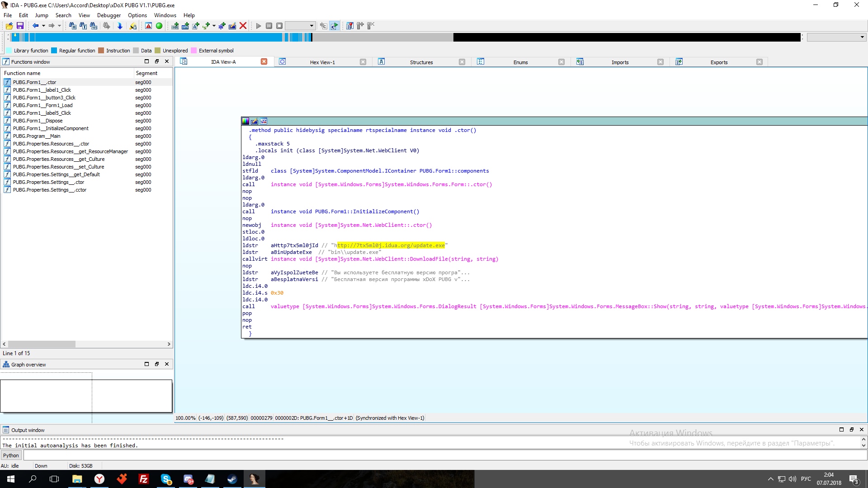Screen dimensions: 868x488
Task: Start the debugger process play button
Action: [259, 26]
